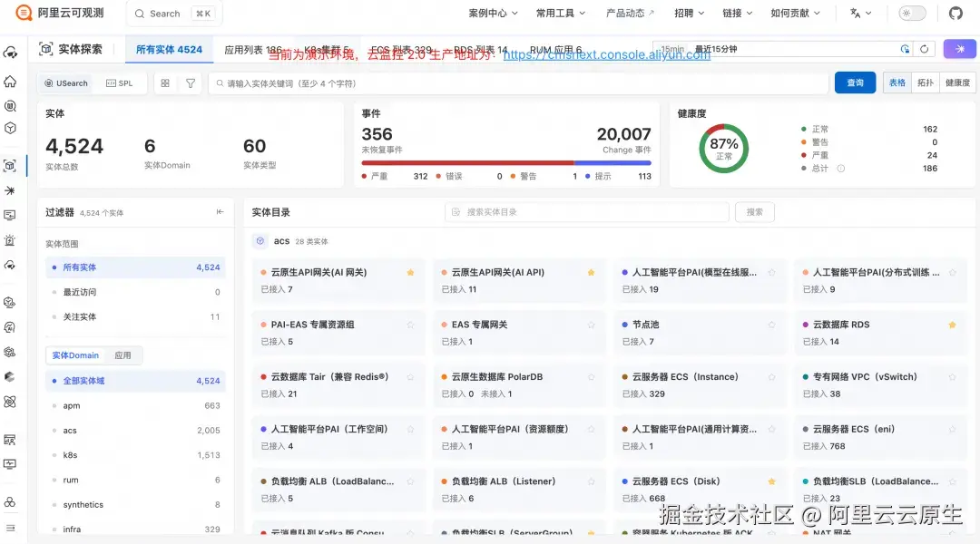Select 全部实体域 domain filter
Image resolution: width=980 pixels, height=544 pixels.
135,381
